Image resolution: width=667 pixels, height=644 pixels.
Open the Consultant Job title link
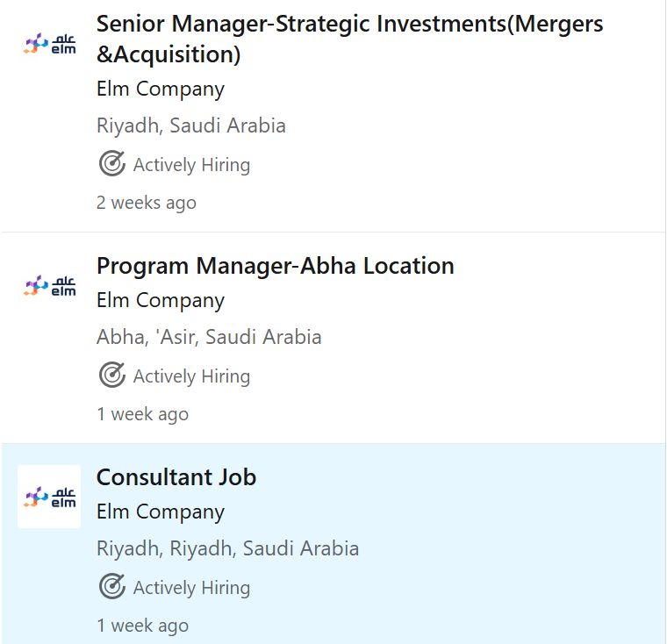pos(176,477)
